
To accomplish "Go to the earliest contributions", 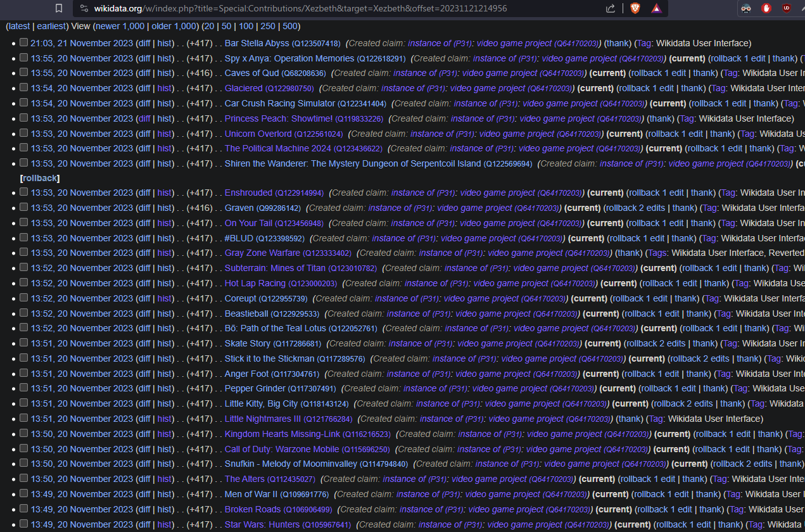I will pos(51,26).
